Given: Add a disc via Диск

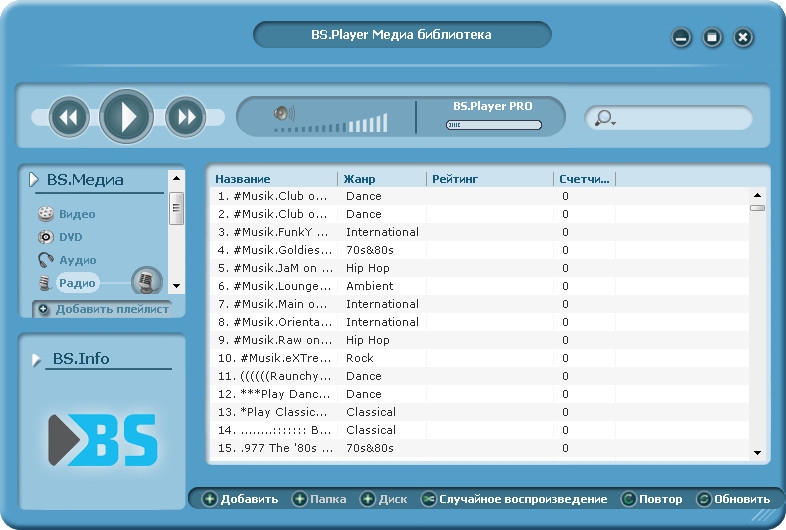Looking at the screenshot, I should click(393, 499).
